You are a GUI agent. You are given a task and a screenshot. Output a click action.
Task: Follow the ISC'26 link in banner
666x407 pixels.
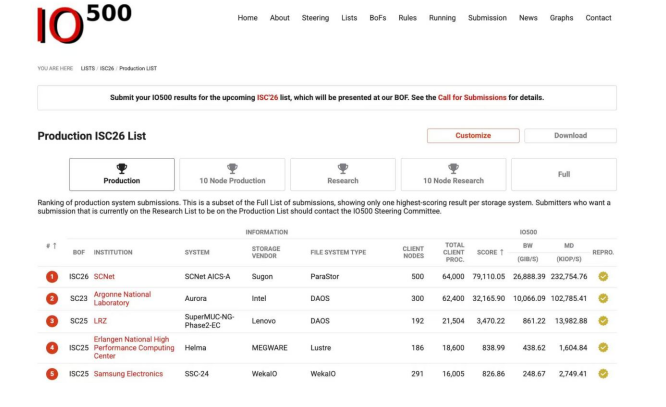click(267, 97)
